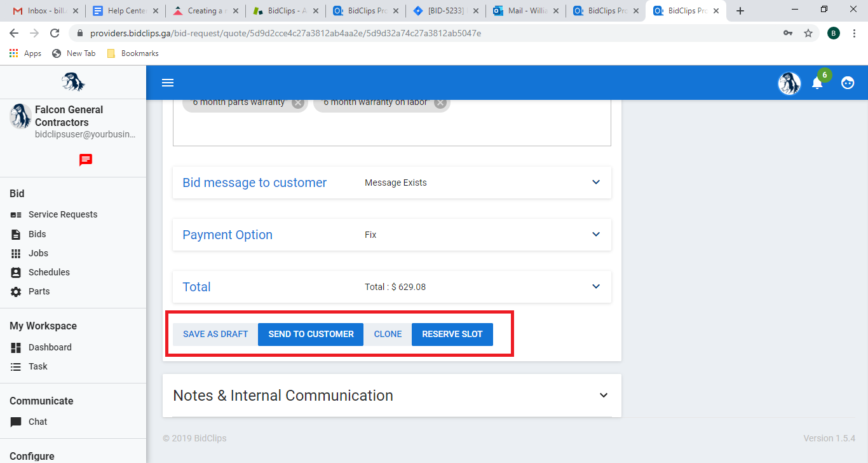Viewport: 868px width, 463px height.
Task: Click 'Message Exists' text
Action: point(396,183)
